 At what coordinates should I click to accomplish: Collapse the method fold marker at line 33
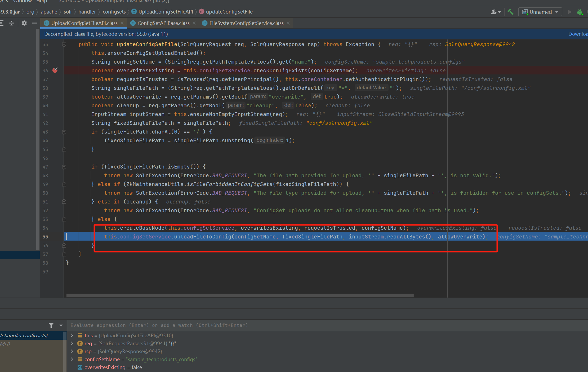[64, 45]
